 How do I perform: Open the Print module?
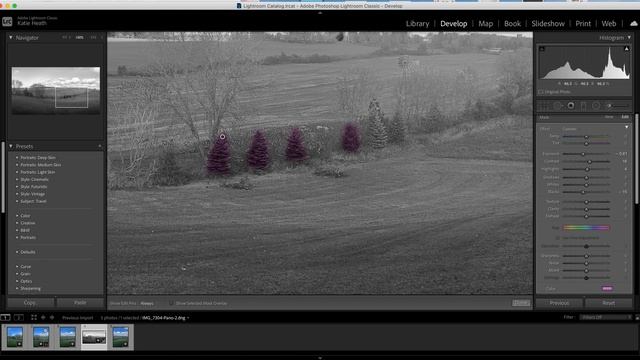click(x=583, y=24)
